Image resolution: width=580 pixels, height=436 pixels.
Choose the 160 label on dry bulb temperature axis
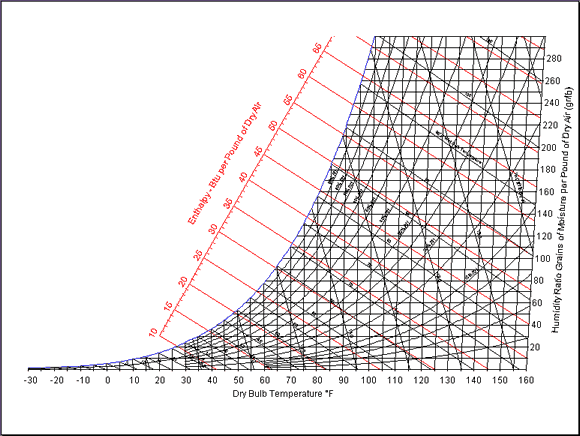click(x=526, y=380)
